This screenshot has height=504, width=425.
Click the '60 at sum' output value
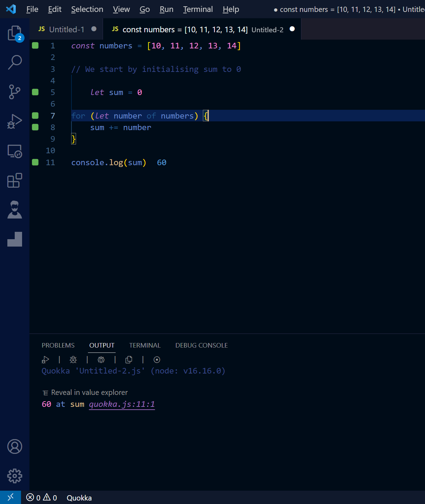[63, 404]
